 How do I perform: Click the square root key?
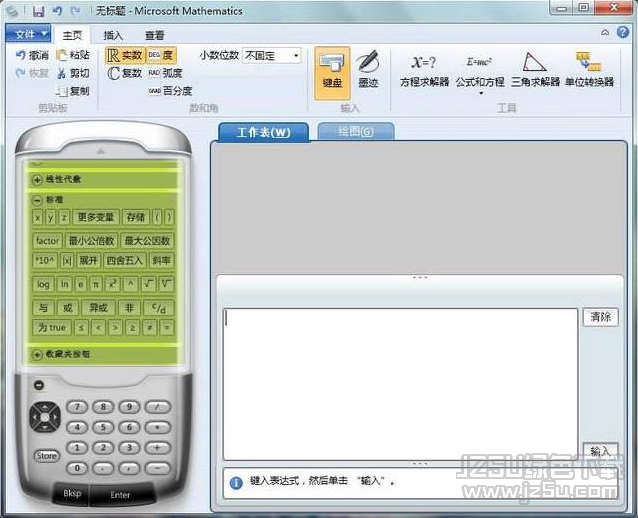pos(148,284)
